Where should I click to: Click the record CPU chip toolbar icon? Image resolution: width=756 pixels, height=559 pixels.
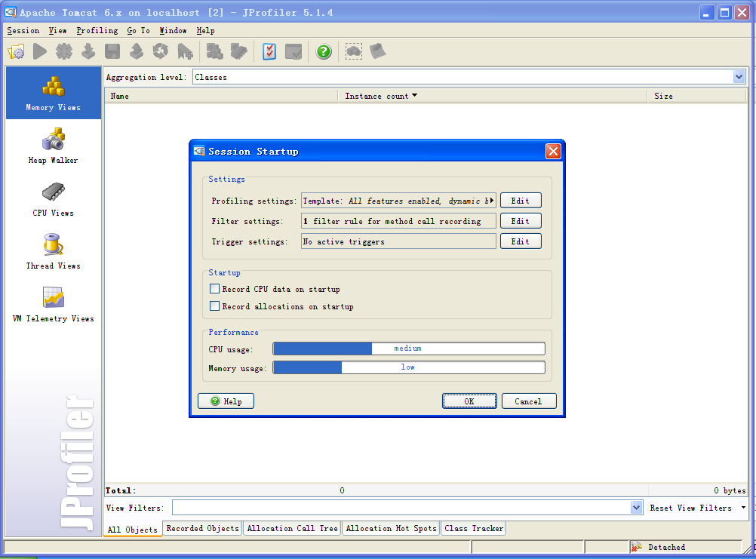click(238, 51)
